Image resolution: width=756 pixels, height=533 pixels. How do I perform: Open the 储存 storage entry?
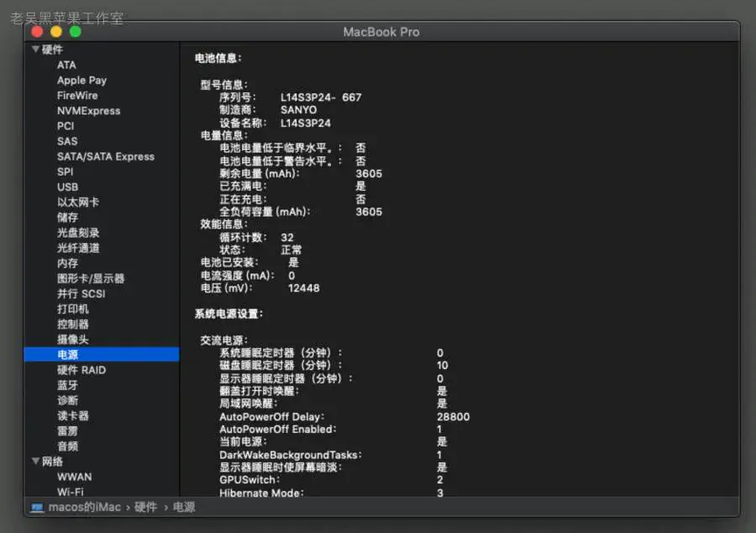click(x=67, y=218)
